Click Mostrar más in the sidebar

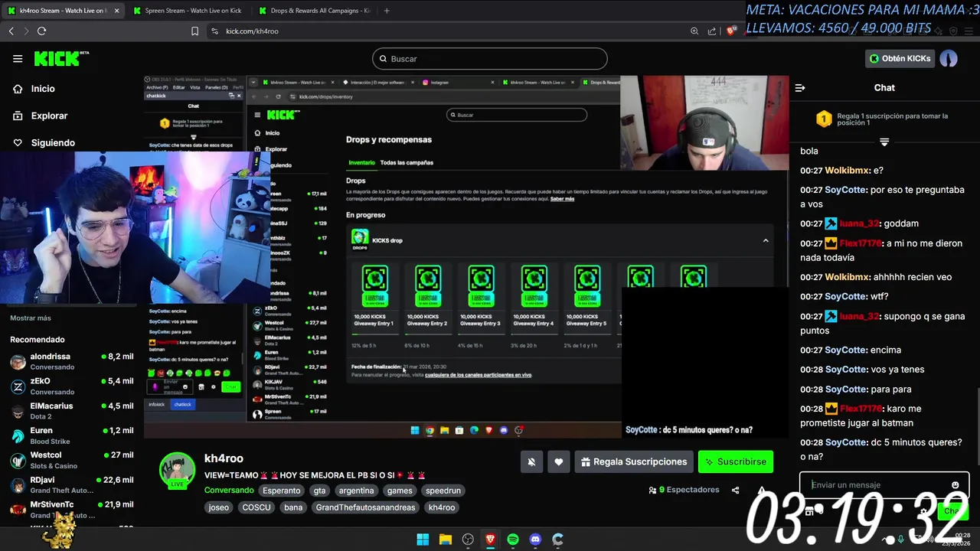tap(31, 318)
